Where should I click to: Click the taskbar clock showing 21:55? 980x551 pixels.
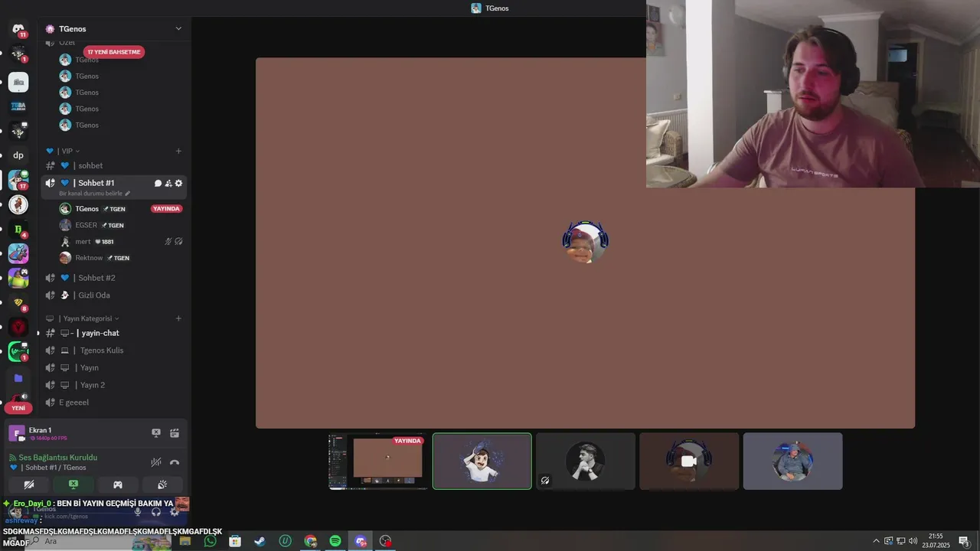click(x=936, y=541)
